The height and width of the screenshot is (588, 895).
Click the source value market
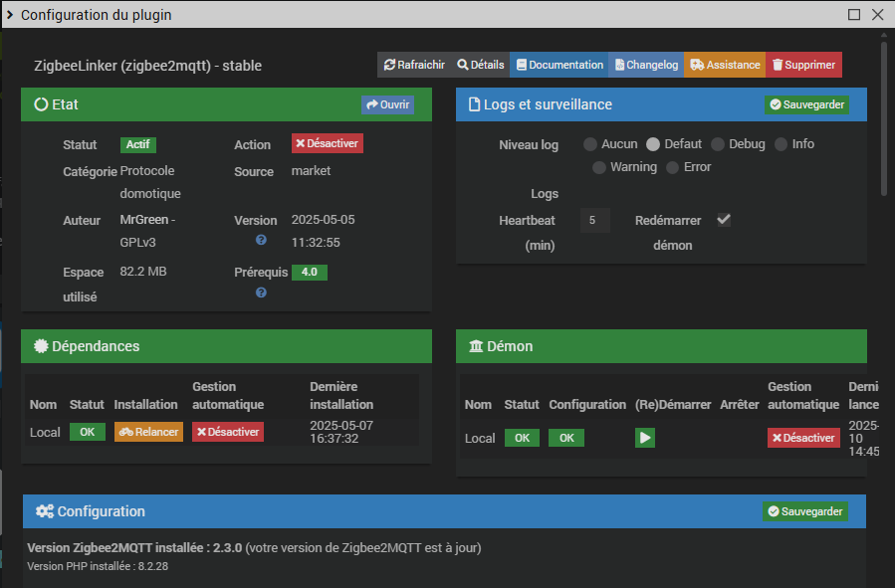(311, 170)
